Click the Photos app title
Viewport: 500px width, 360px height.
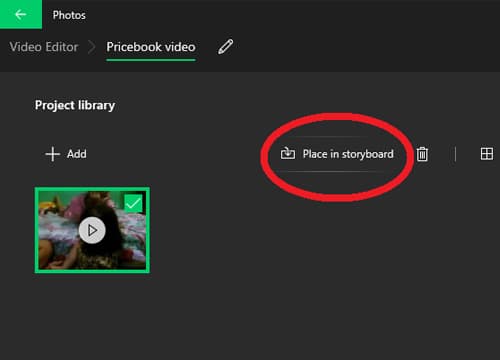click(x=69, y=15)
